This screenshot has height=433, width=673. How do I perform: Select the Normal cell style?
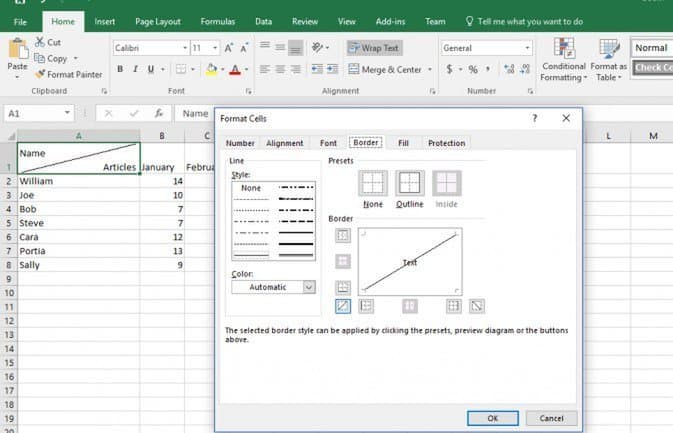click(x=652, y=48)
